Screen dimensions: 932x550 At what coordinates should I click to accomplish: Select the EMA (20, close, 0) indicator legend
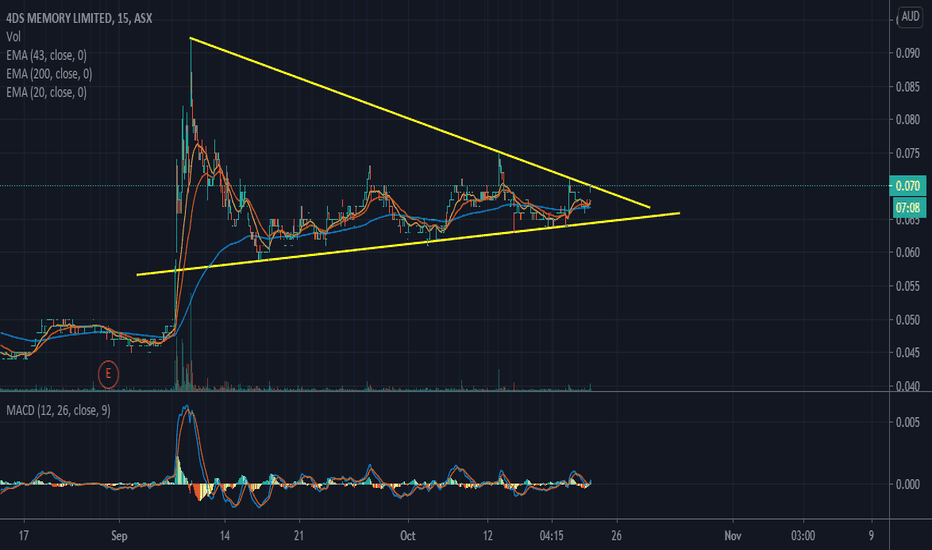click(x=46, y=92)
